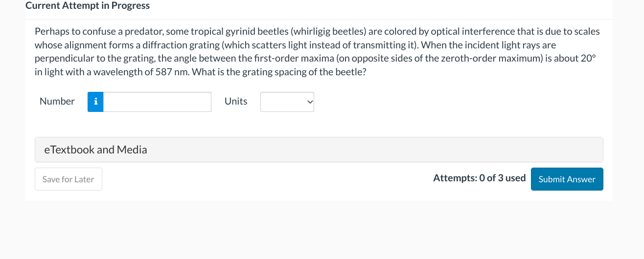644x259 pixels.
Task: Click the Attempts: 0 of 3 used text
Action: [479, 178]
